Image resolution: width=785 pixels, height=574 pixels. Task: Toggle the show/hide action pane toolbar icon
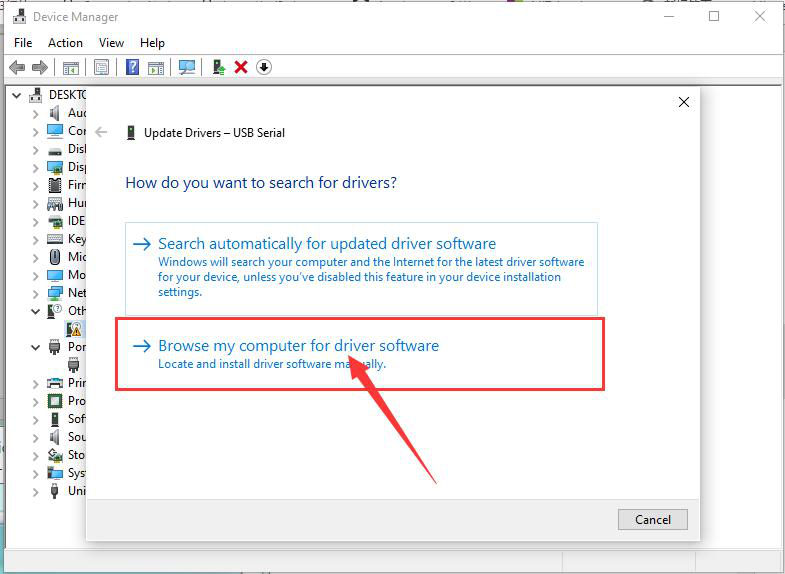156,68
